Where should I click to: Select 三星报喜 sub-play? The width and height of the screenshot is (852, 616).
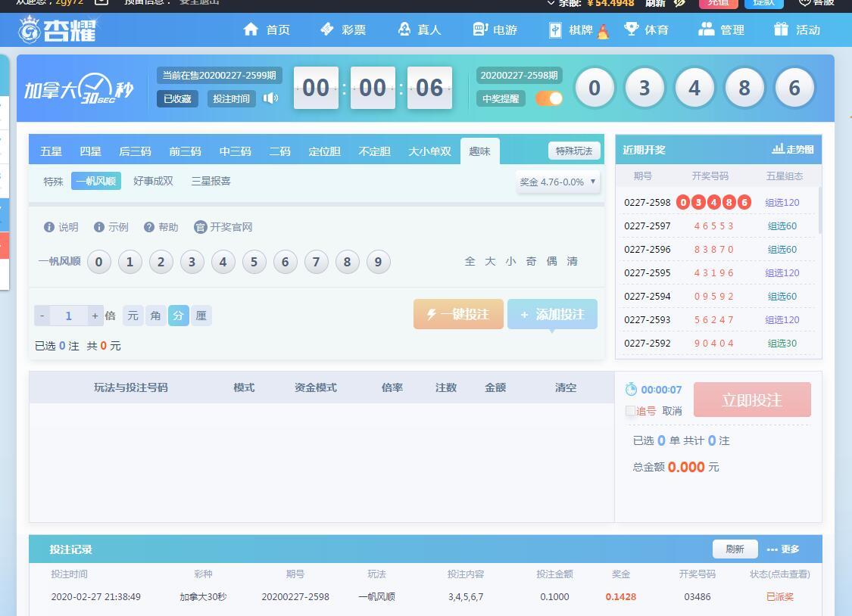pyautogui.click(x=211, y=181)
